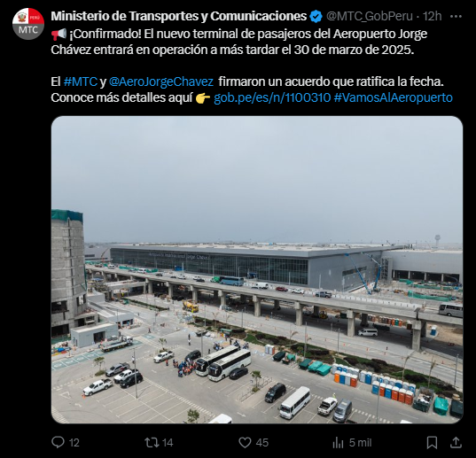Visit the @AeroJorgeChavez mention

pyautogui.click(x=161, y=82)
